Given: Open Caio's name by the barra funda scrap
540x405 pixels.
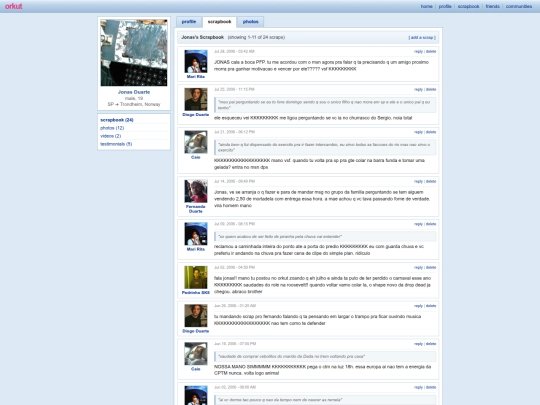Looking at the screenshot, I should (x=196, y=157).
